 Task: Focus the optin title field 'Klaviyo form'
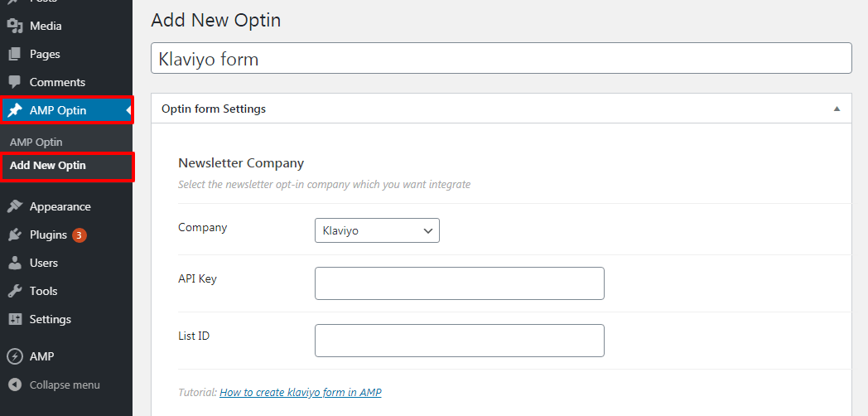501,58
